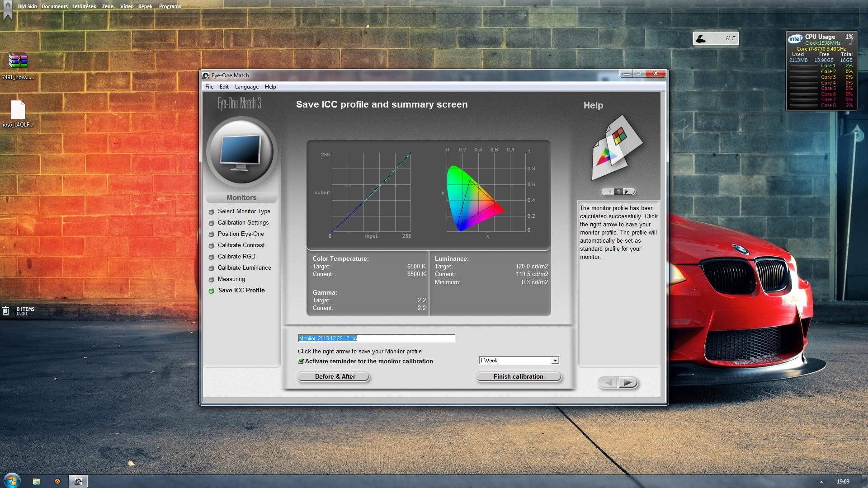Click the Select Monitor Type step bullet

click(x=211, y=212)
